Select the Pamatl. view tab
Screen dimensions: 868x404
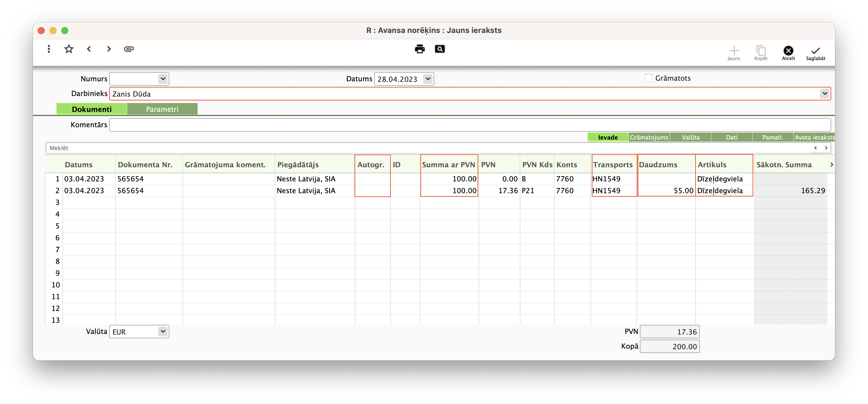point(773,138)
